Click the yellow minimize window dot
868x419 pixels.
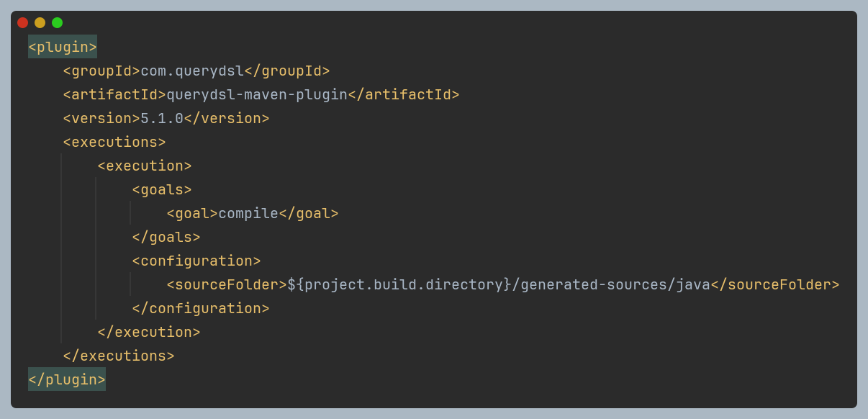pyautogui.click(x=40, y=22)
